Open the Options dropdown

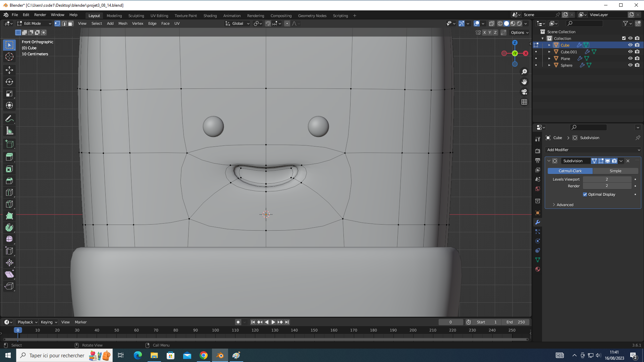click(520, 33)
